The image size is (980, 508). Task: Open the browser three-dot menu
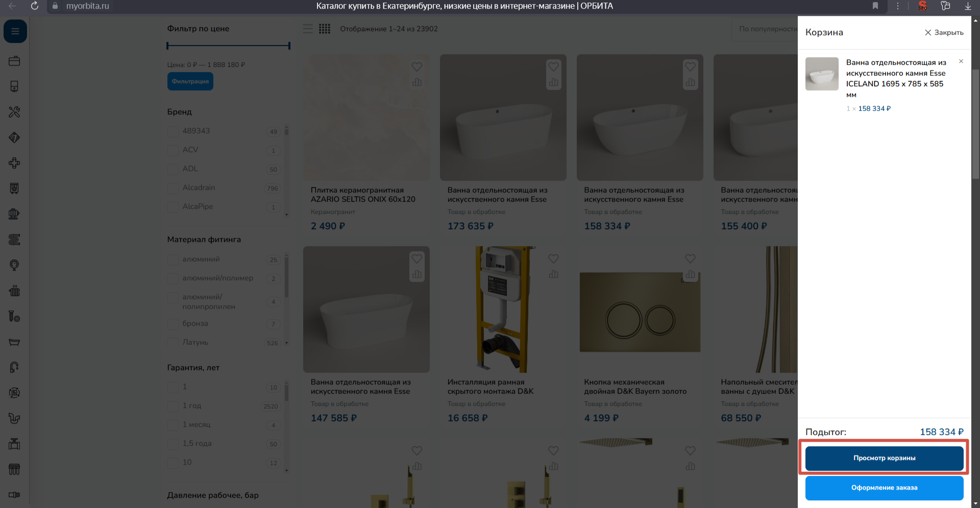(x=897, y=6)
